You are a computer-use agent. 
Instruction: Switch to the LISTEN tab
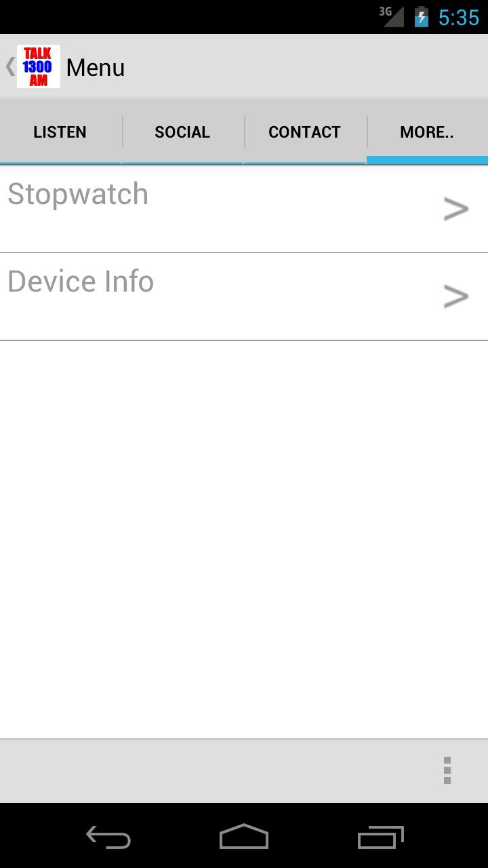(x=60, y=132)
